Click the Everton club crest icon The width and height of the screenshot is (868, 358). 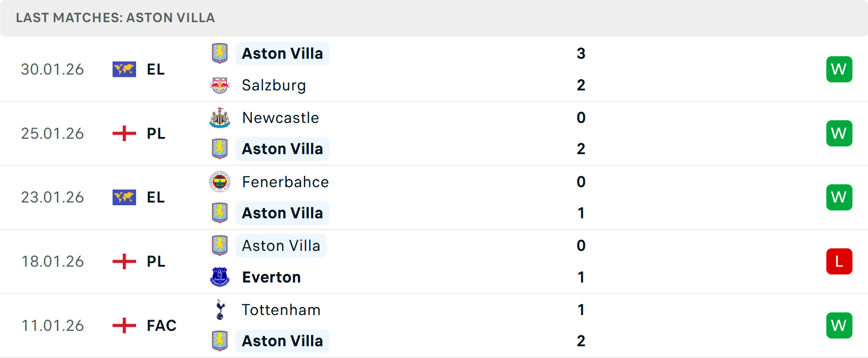point(220,277)
